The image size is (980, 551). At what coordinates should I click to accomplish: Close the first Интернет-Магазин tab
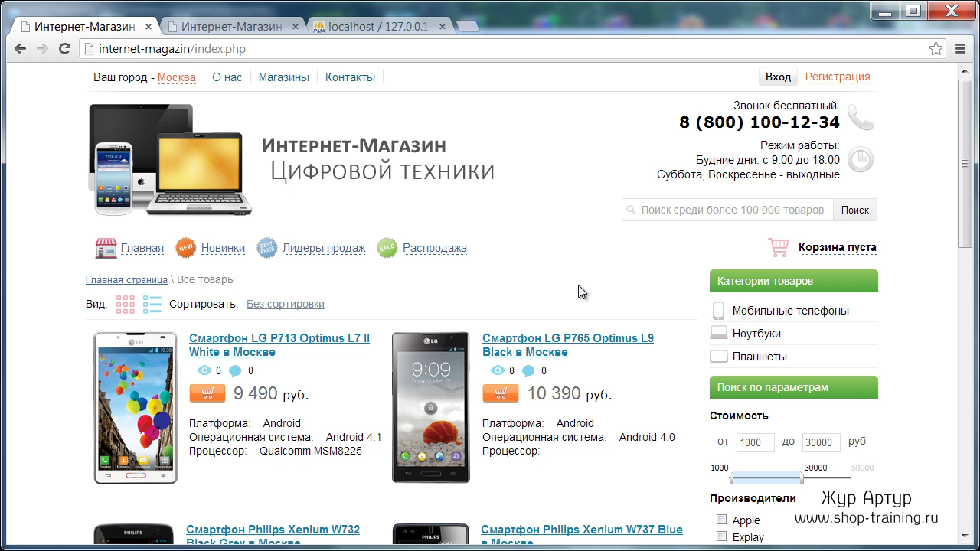[149, 27]
